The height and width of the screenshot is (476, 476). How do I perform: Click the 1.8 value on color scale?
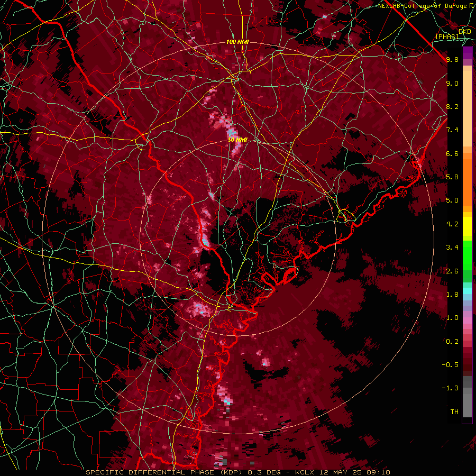click(x=452, y=295)
